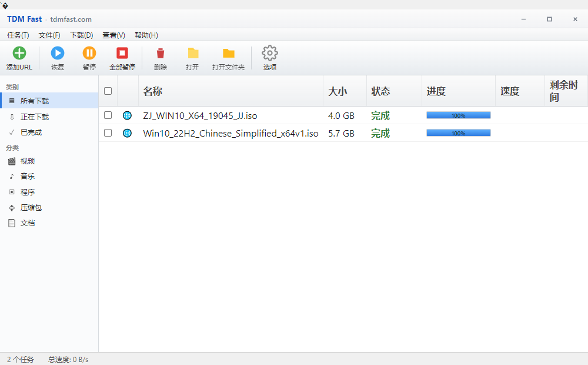Sort by the 状态 column header

pos(394,91)
